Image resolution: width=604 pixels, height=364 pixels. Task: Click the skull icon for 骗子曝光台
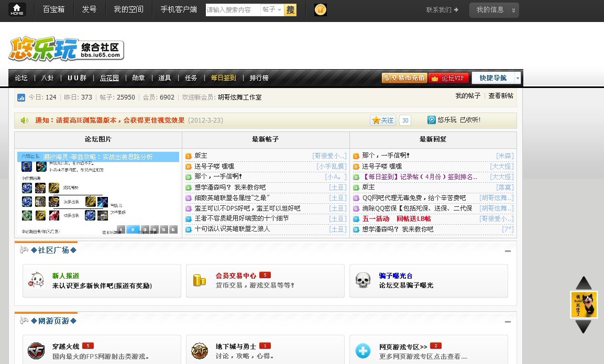363,280
